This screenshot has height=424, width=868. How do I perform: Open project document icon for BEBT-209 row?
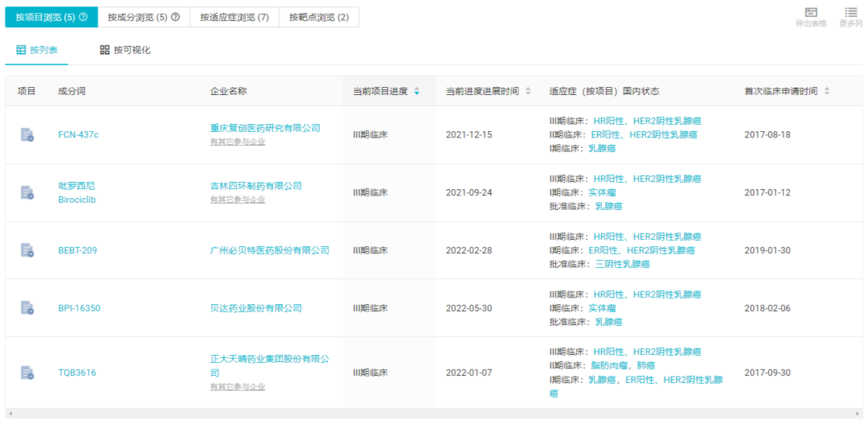pyautogui.click(x=27, y=250)
